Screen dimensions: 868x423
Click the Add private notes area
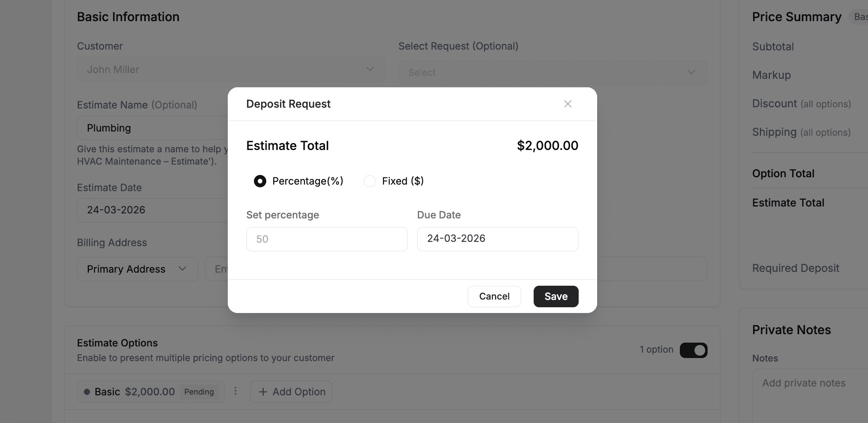[803, 383]
